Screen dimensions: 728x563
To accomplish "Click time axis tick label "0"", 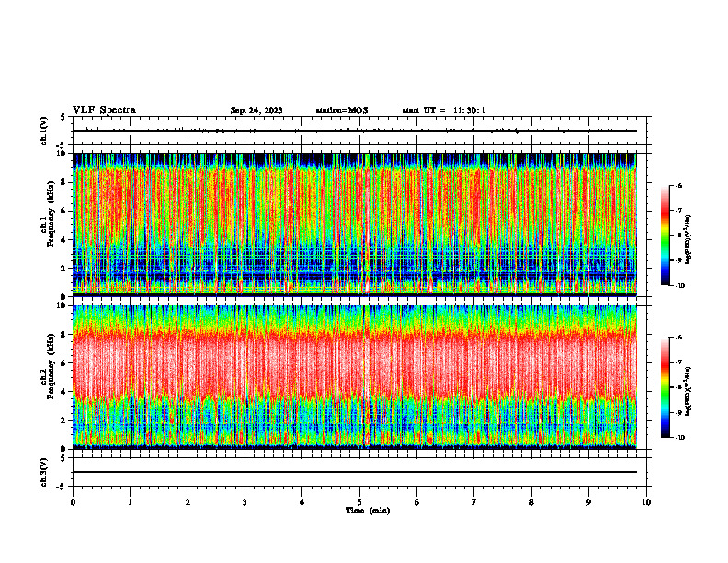I will [x=73, y=502].
